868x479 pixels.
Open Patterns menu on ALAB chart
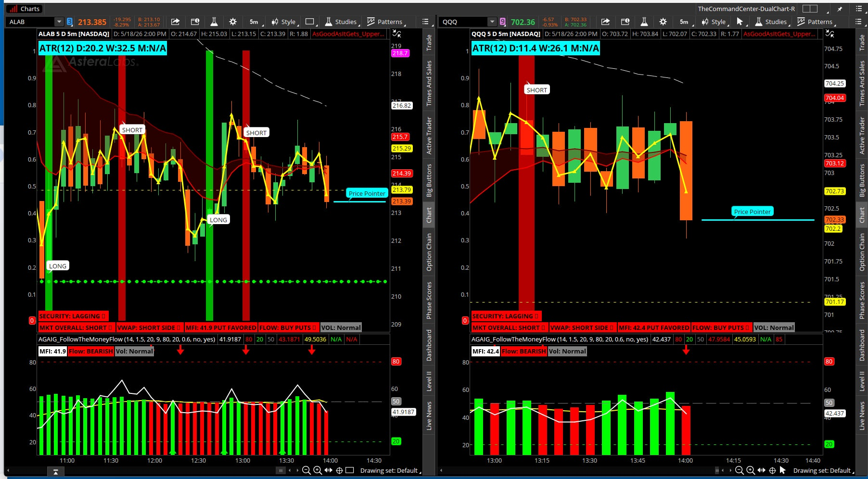(386, 22)
